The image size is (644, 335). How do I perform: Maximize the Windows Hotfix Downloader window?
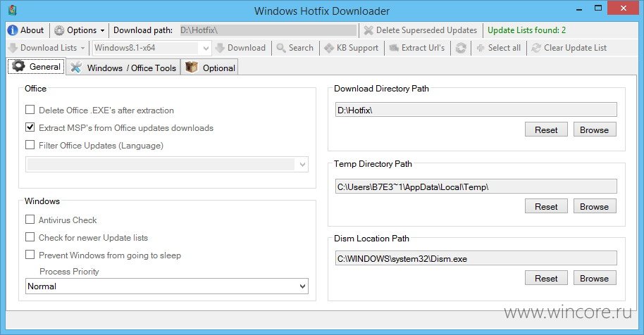pyautogui.click(x=598, y=8)
